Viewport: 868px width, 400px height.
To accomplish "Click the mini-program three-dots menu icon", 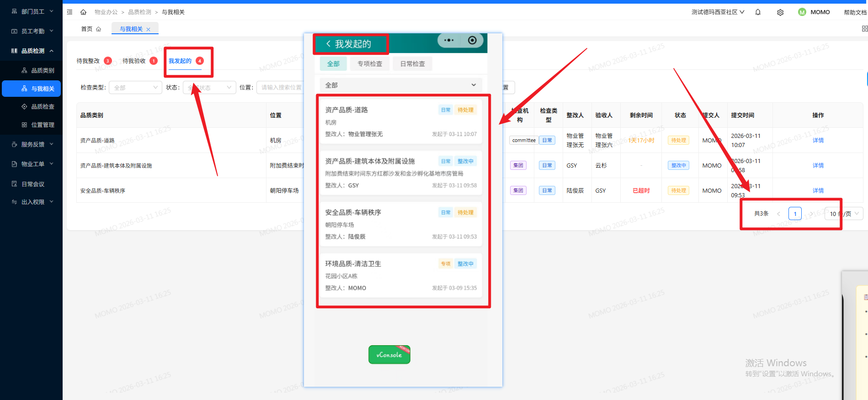I will 449,41.
